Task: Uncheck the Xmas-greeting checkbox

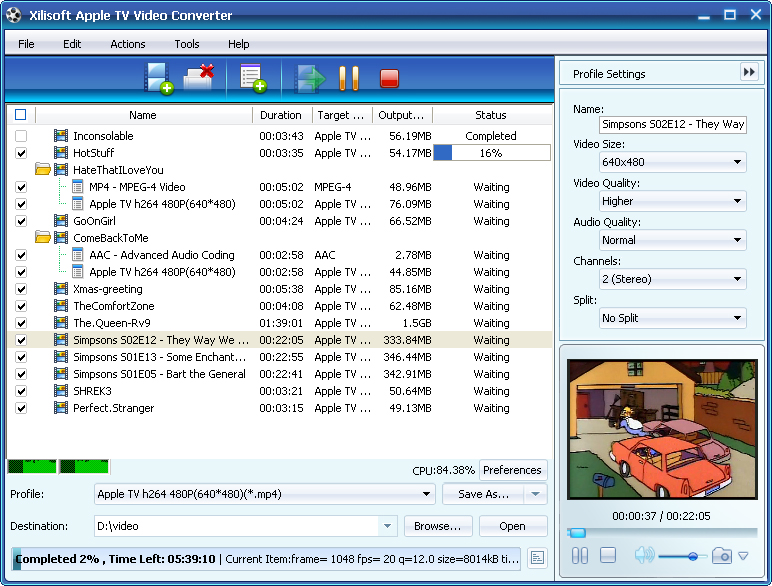Action: (21, 289)
